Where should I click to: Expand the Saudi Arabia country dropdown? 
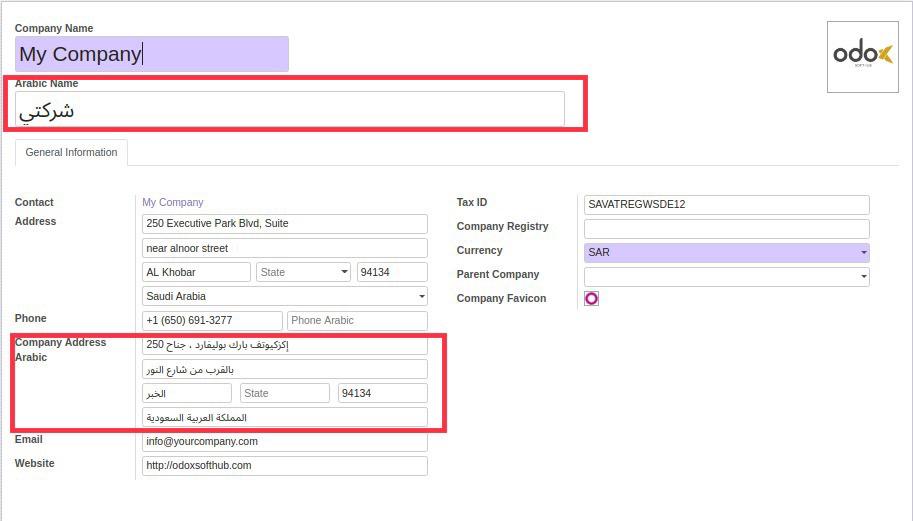(x=285, y=296)
